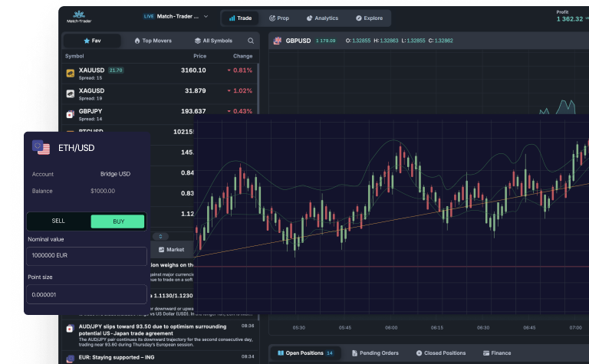Click the GBPJPY flag icon
This screenshot has height=364, width=589.
click(71, 114)
